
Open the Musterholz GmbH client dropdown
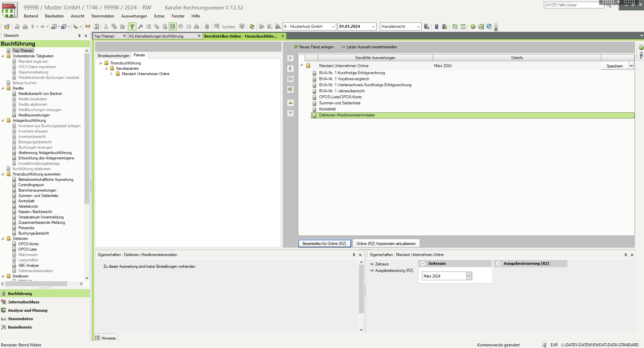pyautogui.click(x=333, y=27)
